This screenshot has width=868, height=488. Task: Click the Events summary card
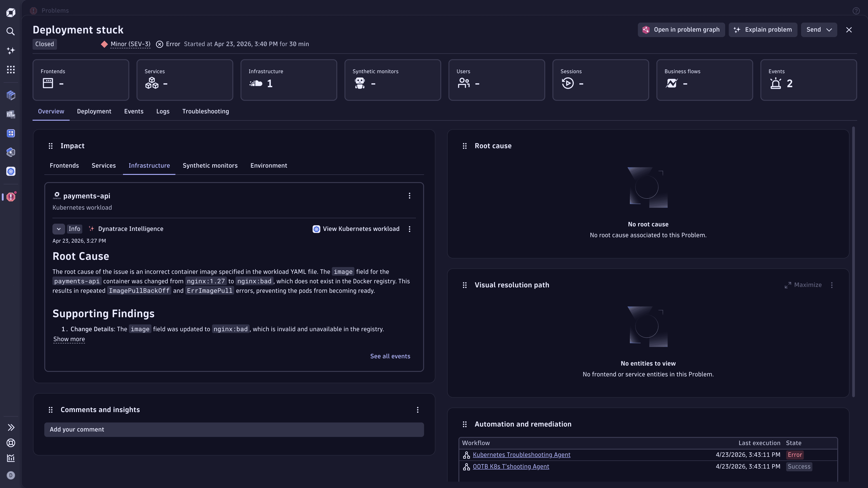[x=809, y=80]
